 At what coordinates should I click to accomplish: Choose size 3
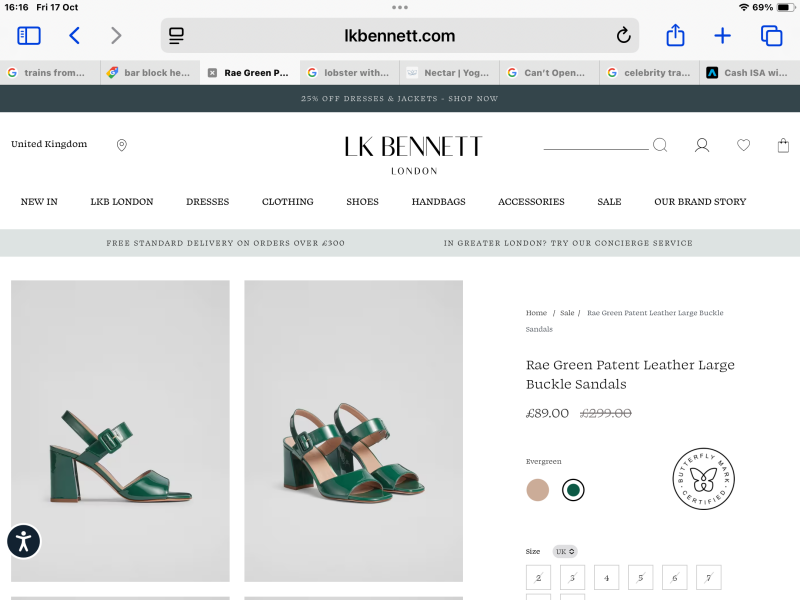[572, 578]
